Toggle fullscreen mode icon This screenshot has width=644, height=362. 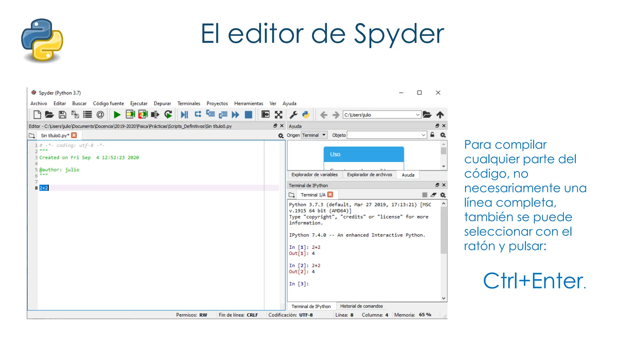point(279,115)
